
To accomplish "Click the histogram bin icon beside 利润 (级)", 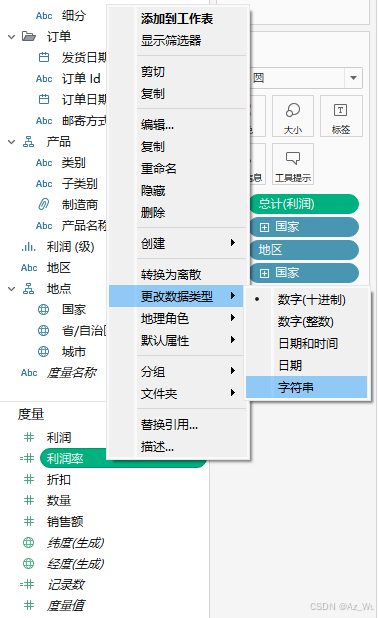I will pos(28,247).
